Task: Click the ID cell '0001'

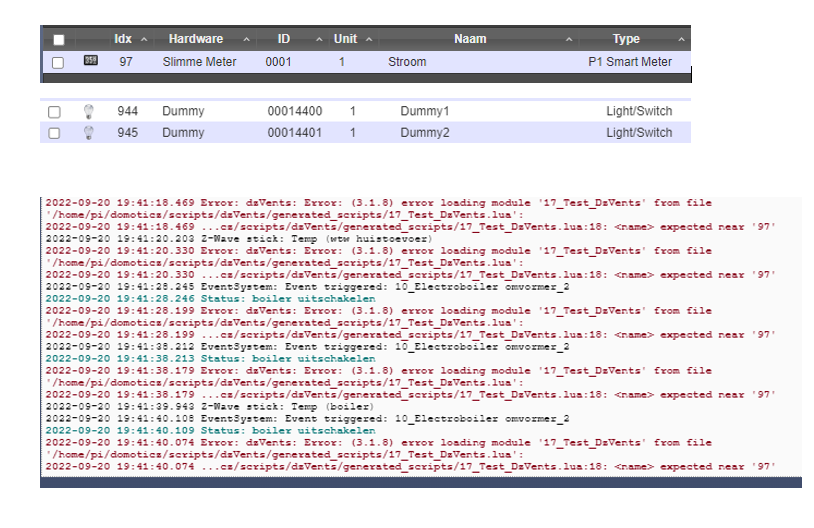Action: (278, 62)
